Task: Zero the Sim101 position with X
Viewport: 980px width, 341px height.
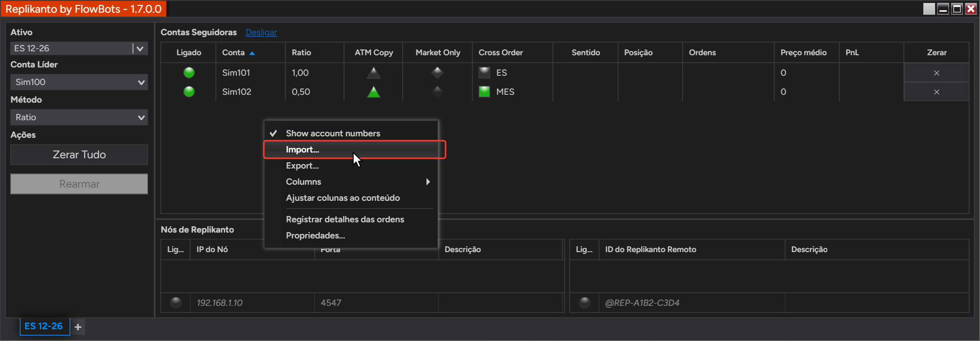Action: click(x=937, y=73)
